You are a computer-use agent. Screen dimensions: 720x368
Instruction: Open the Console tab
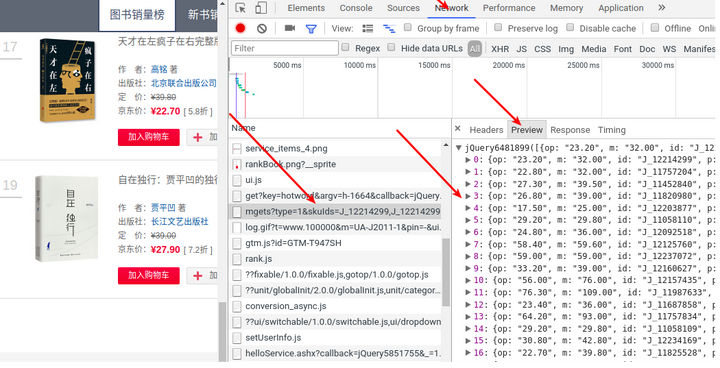pyautogui.click(x=356, y=8)
